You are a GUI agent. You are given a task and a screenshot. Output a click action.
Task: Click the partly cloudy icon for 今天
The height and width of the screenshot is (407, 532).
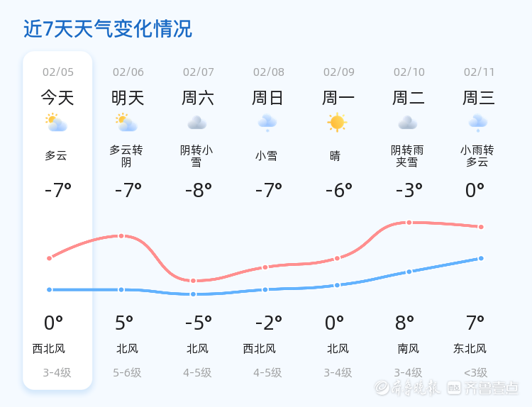click(56, 123)
